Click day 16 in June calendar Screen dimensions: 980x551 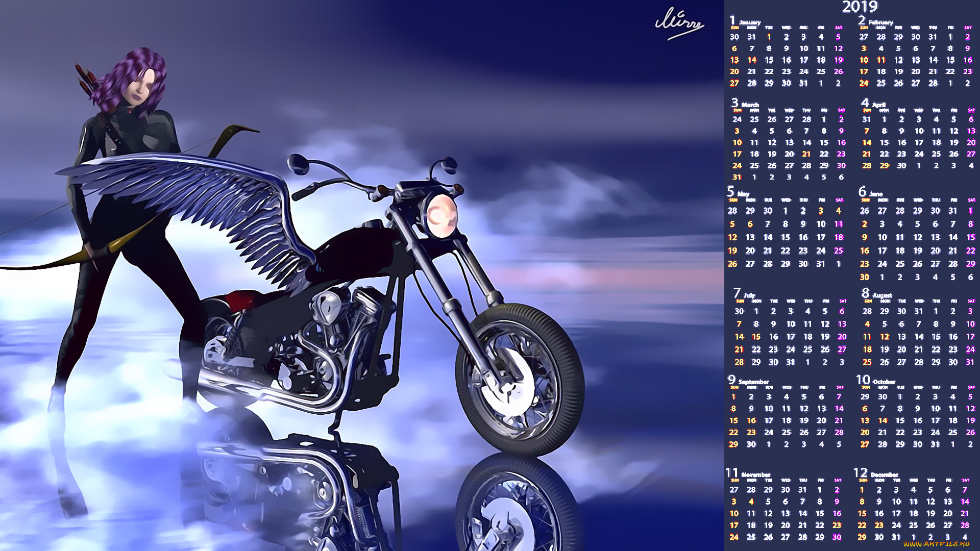click(x=865, y=251)
